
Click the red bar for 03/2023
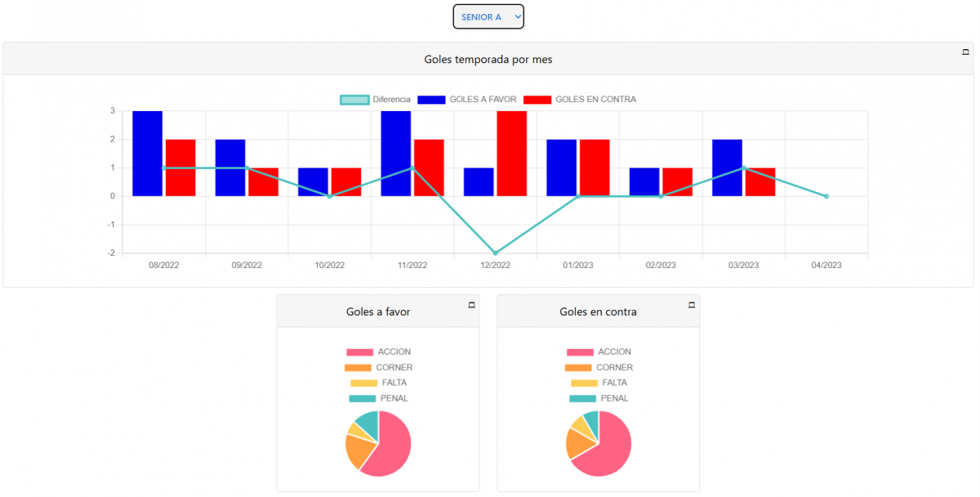pos(760,182)
